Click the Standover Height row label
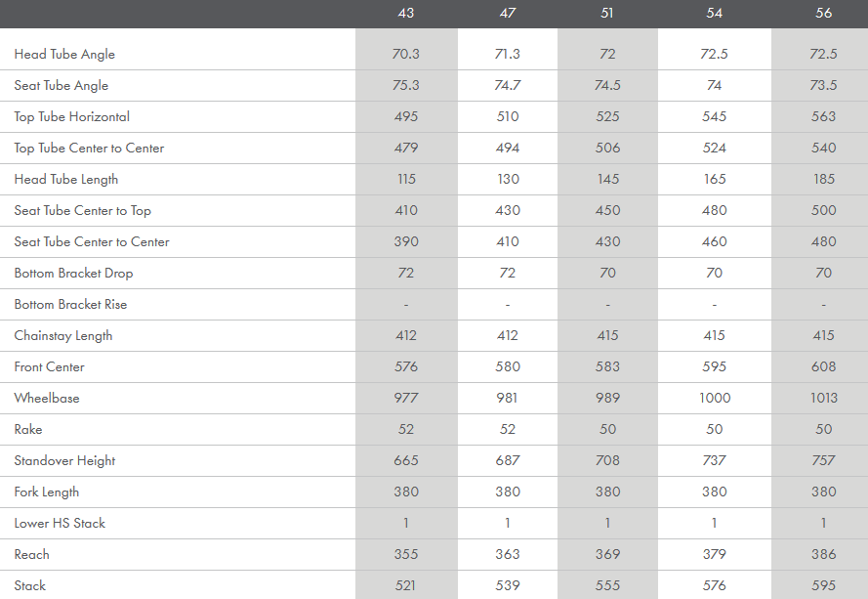 [66, 461]
